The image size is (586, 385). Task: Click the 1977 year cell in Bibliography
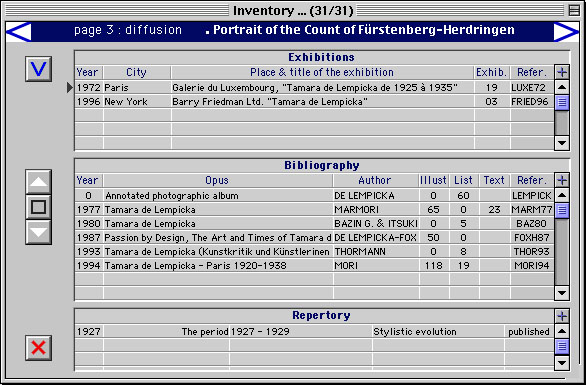(x=89, y=210)
